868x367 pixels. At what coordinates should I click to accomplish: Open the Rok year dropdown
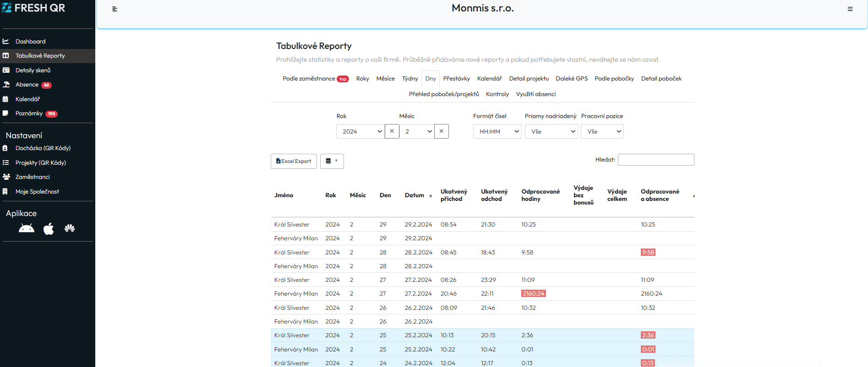(x=360, y=131)
